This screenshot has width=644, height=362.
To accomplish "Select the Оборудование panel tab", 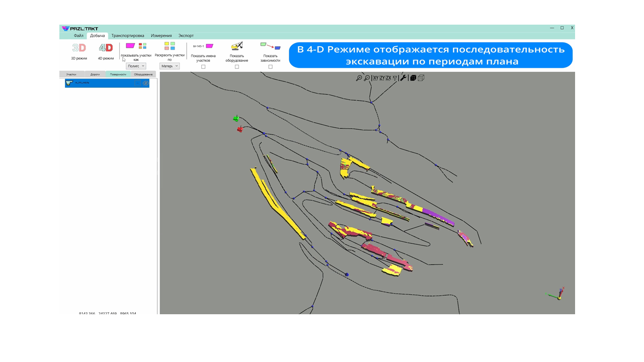I will coord(143,74).
